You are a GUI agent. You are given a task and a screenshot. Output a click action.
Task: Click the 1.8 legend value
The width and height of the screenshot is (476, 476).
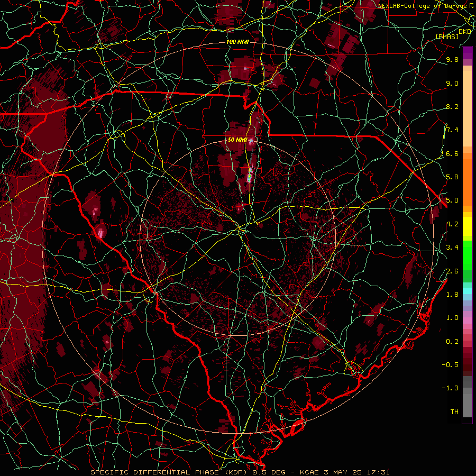[452, 295]
